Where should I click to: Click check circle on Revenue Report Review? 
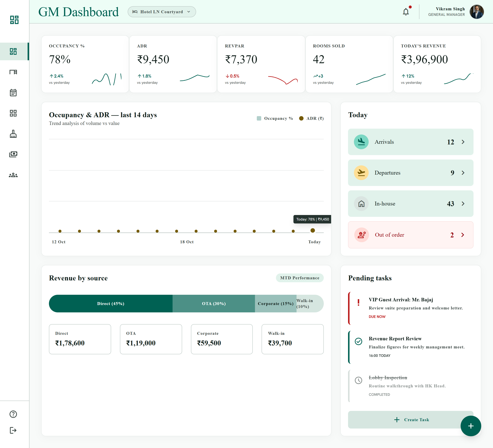pos(359,341)
